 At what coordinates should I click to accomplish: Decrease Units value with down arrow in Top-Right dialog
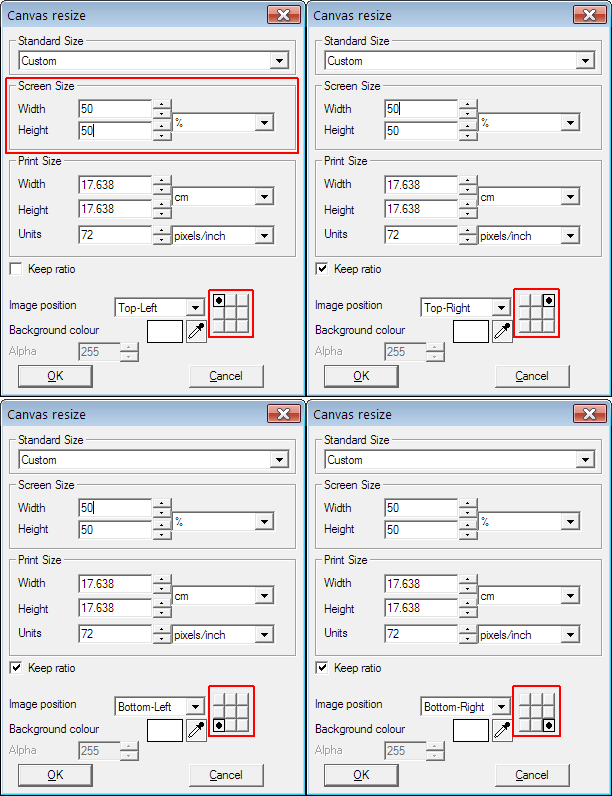(468, 240)
